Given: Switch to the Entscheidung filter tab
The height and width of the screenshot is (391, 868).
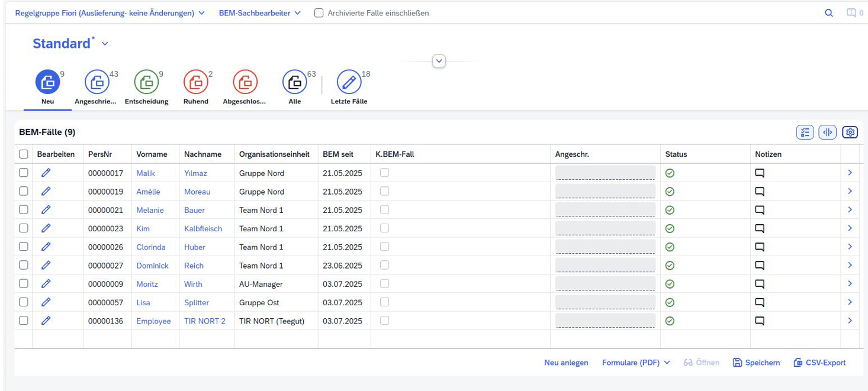Looking at the screenshot, I should tap(146, 88).
